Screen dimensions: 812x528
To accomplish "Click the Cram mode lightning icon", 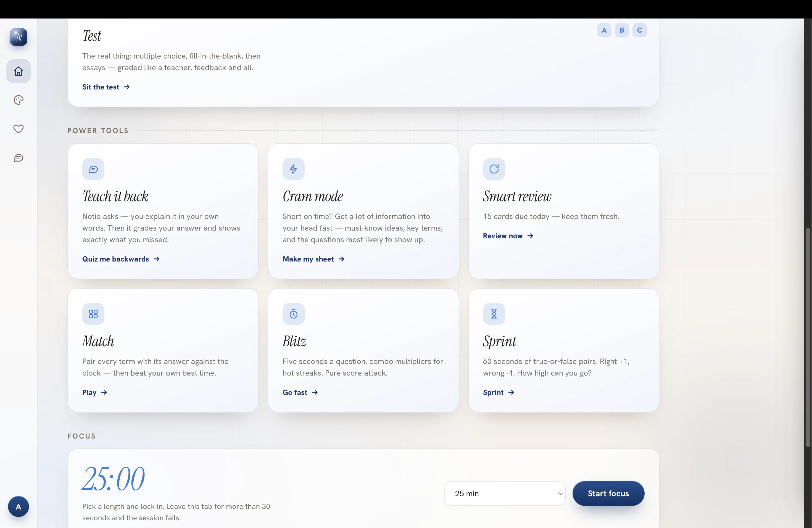I will (293, 169).
